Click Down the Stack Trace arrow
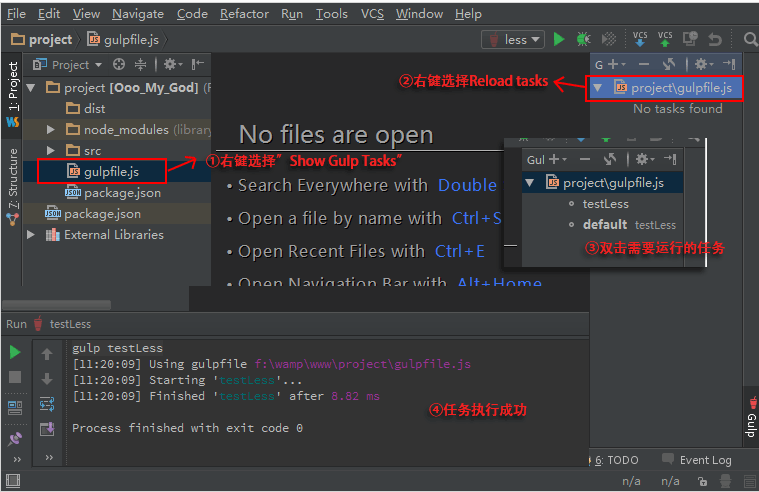This screenshot has height=492, width=759. [x=47, y=379]
